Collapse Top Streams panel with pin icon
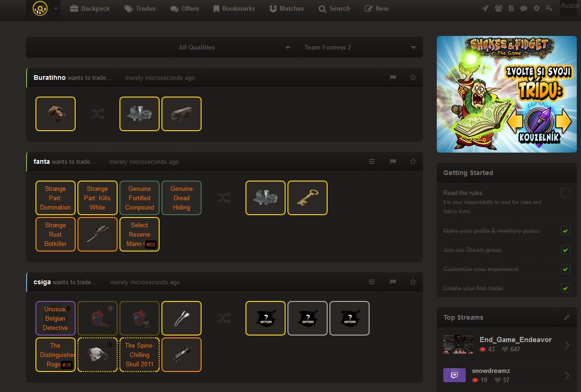Image resolution: width=581 pixels, height=392 pixels. click(x=567, y=317)
